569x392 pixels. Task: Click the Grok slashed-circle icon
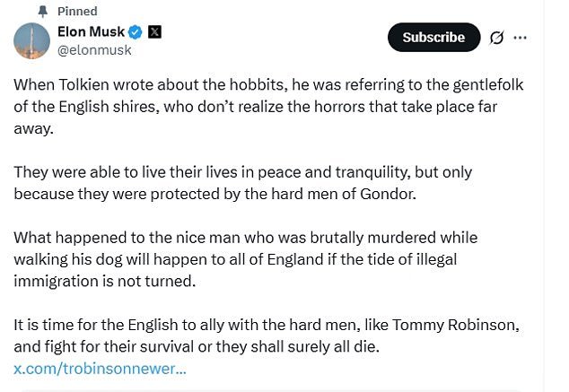(496, 38)
